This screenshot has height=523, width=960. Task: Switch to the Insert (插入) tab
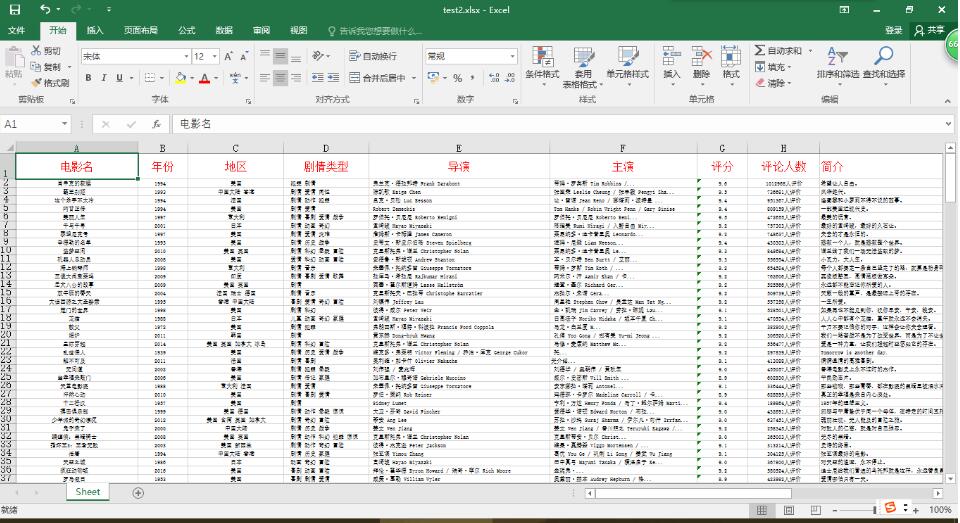click(95, 31)
